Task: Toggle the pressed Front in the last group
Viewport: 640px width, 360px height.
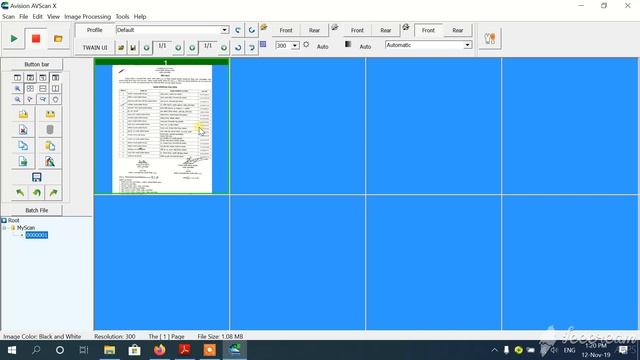Action: point(428,30)
